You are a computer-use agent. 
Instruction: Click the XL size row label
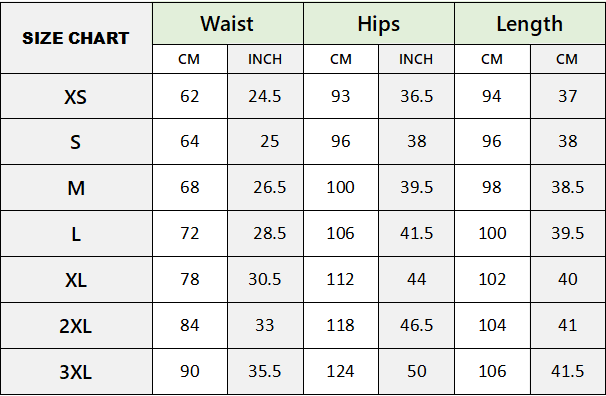click(76, 280)
